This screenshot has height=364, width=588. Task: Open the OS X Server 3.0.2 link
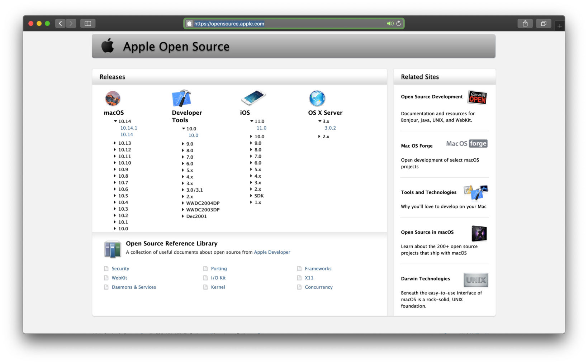[330, 128]
